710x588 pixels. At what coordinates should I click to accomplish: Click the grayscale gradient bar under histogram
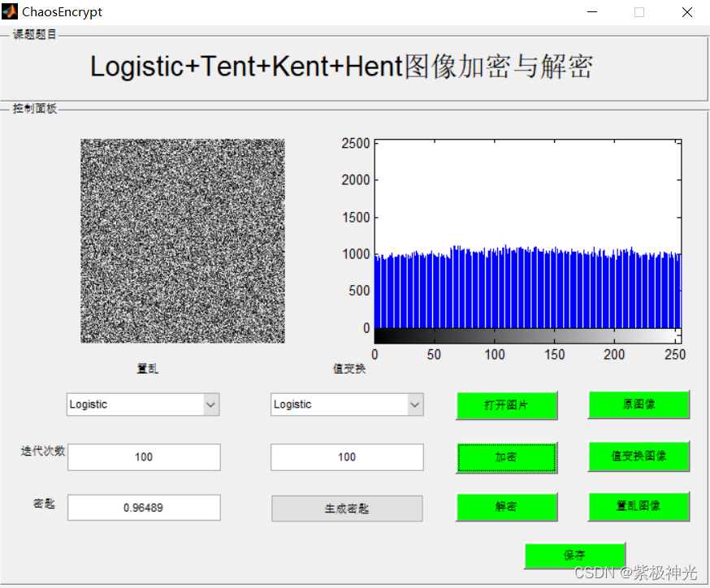528,335
